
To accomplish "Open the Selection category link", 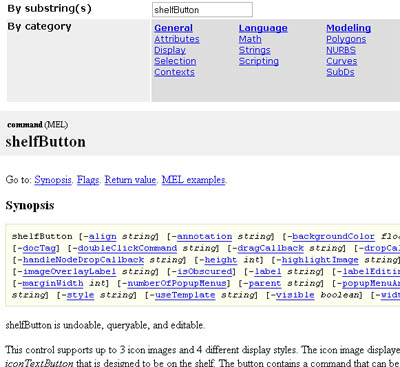I will coord(175,61).
